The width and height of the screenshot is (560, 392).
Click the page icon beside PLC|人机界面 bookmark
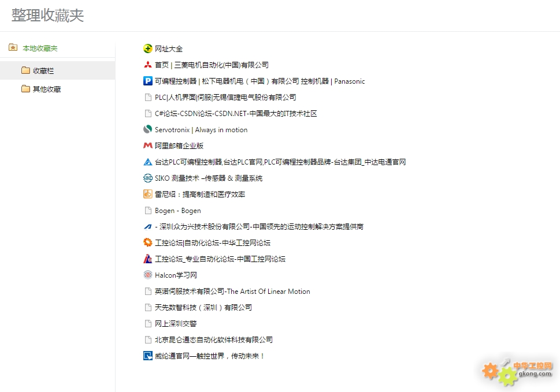[x=148, y=97]
